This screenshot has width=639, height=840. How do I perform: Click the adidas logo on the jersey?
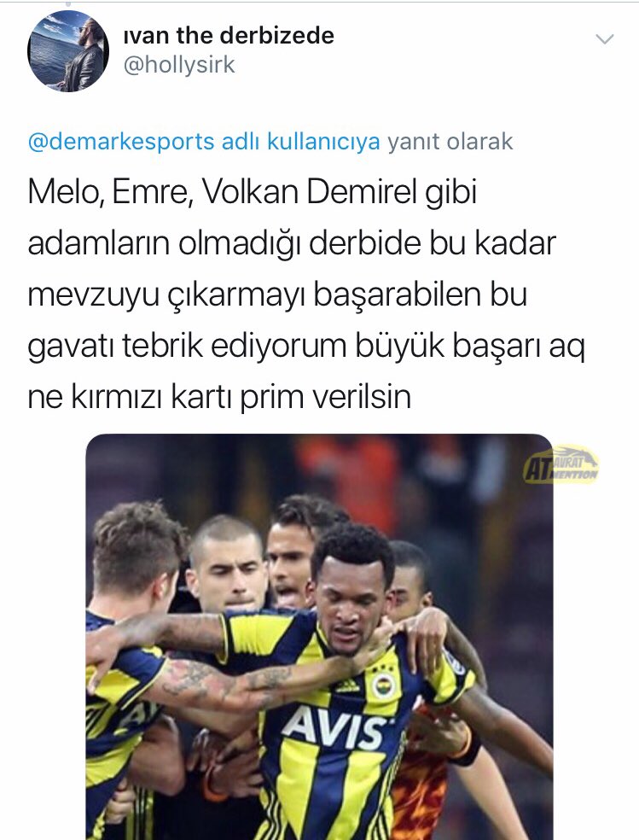click(x=347, y=687)
